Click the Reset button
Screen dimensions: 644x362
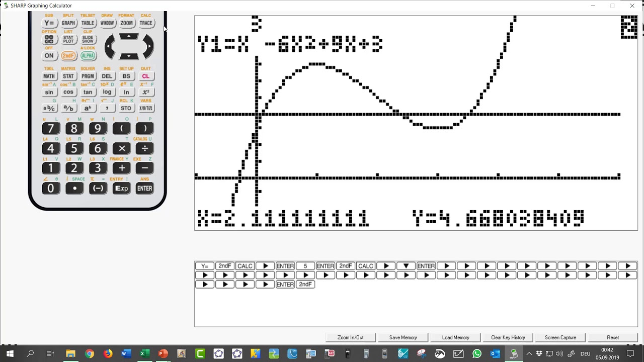(613, 337)
